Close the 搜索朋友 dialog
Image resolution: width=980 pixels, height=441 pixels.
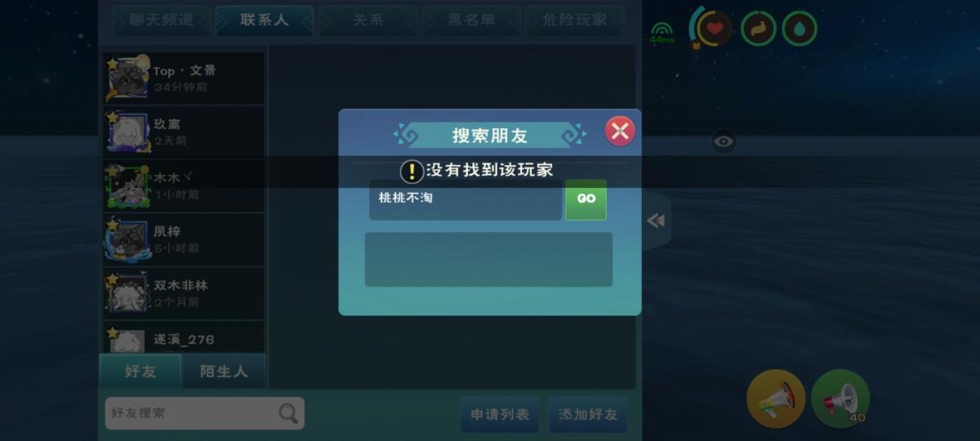click(620, 131)
